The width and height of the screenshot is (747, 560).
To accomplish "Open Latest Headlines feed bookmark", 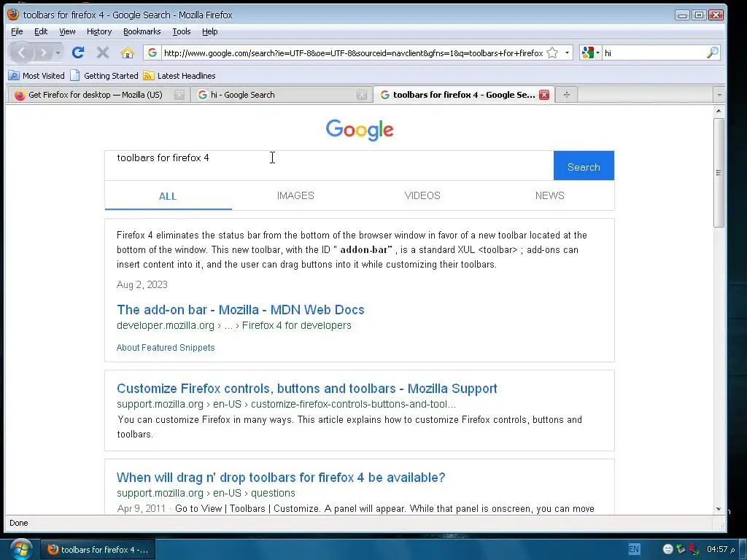I will click(179, 76).
